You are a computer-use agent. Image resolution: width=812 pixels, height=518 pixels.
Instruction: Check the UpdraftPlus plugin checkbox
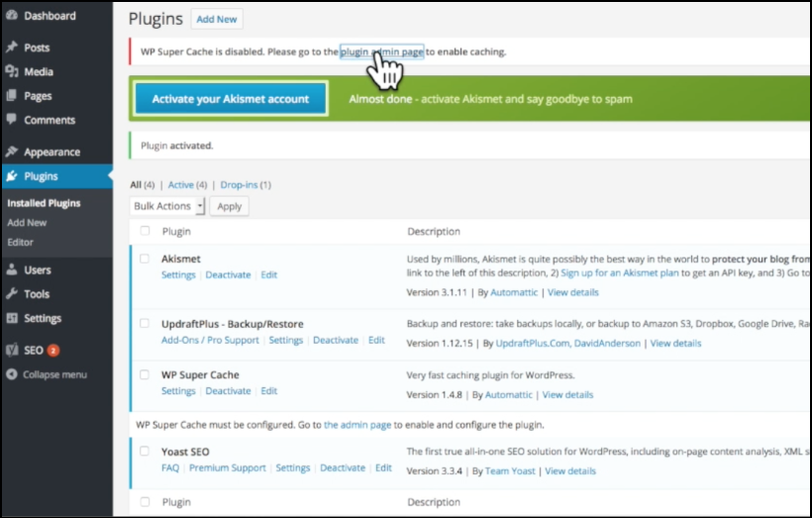[x=145, y=323]
